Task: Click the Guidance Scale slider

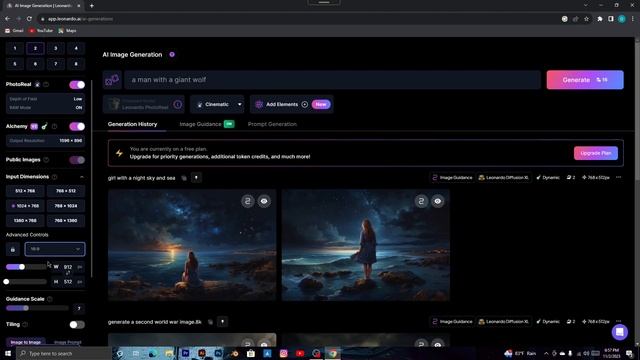Action: (37, 308)
